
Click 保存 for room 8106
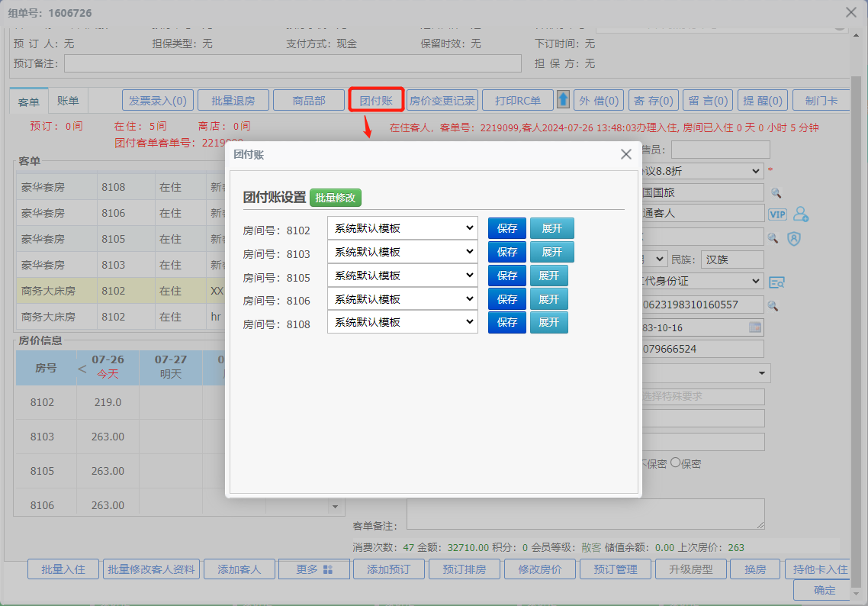507,299
